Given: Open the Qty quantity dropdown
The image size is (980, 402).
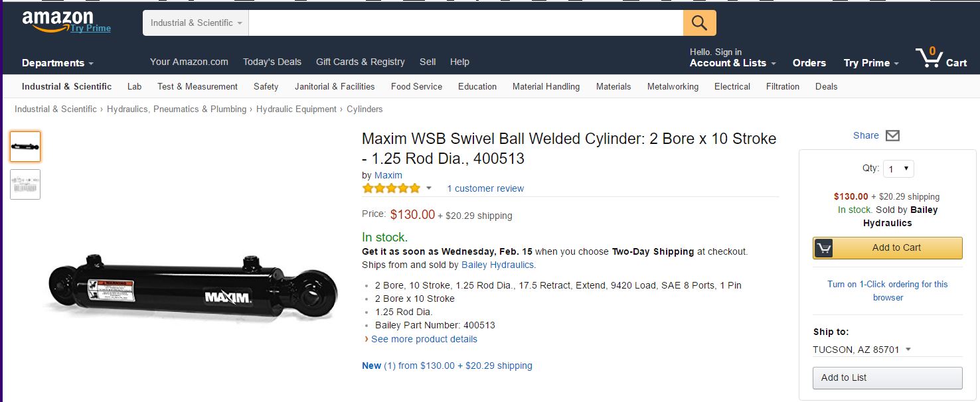Looking at the screenshot, I should click(898, 169).
